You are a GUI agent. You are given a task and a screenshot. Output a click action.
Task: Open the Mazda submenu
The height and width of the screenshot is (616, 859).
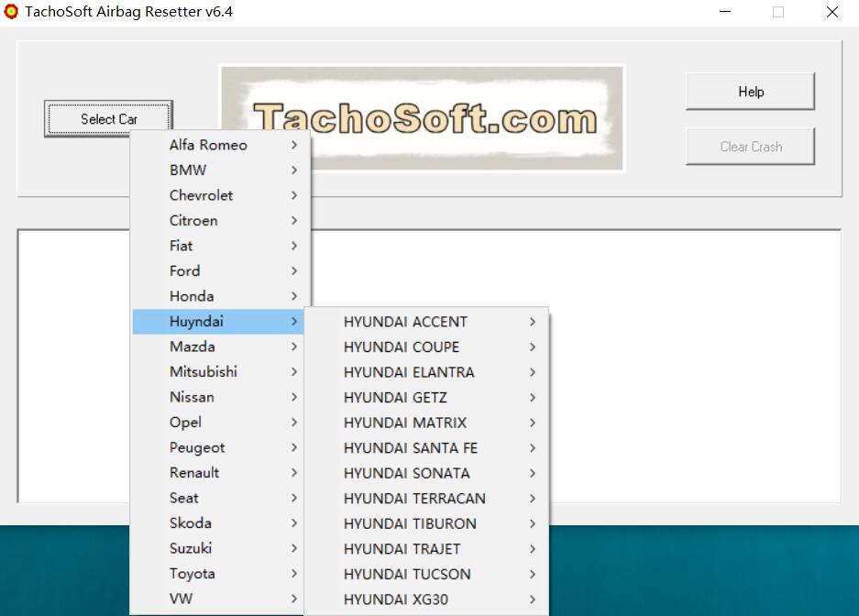[218, 346]
